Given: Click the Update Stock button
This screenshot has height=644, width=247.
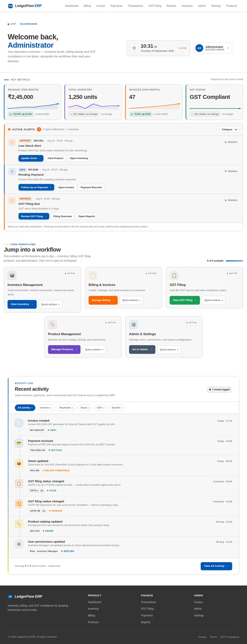Looking at the screenshot, I should pos(31,158).
